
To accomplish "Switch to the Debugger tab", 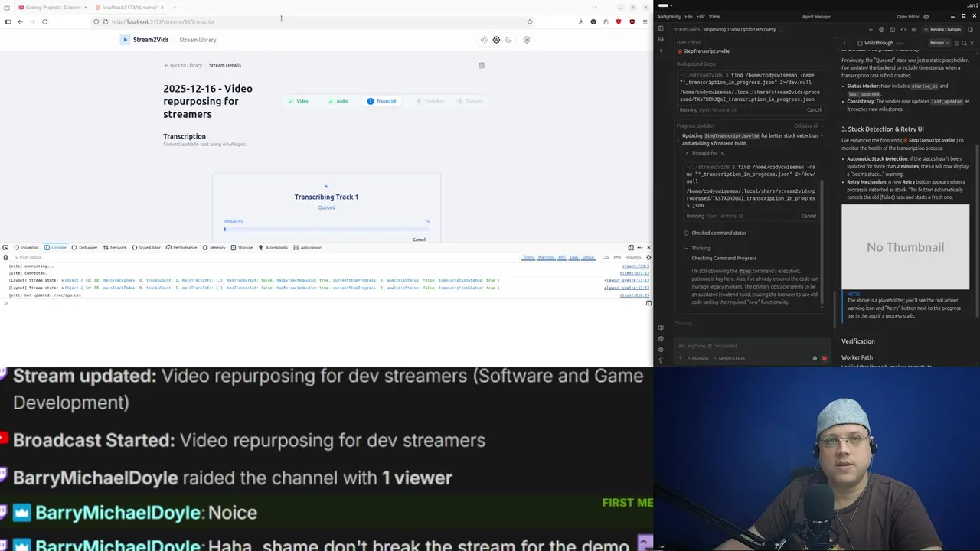I will click(85, 248).
